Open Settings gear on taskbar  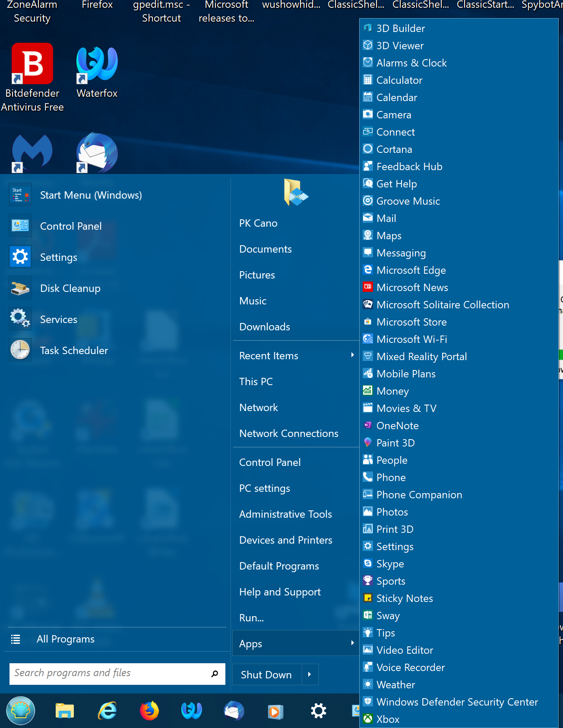pyautogui.click(x=319, y=711)
